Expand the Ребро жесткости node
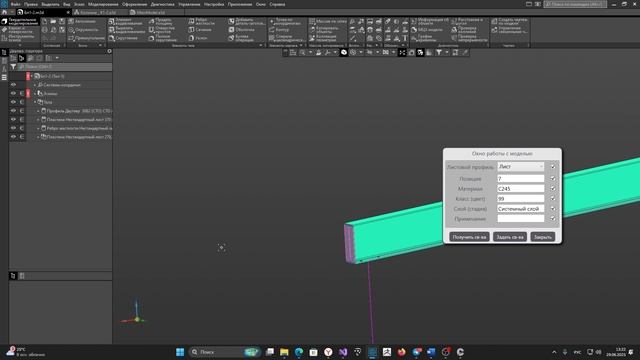The height and width of the screenshot is (360, 640). coord(38,128)
